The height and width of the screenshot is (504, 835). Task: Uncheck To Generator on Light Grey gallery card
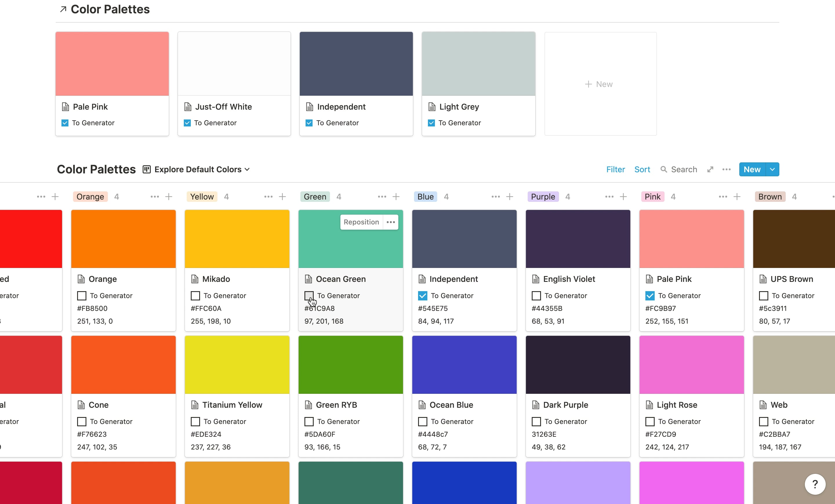coord(431,123)
